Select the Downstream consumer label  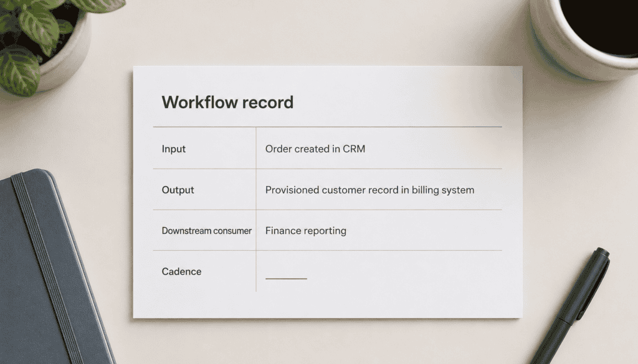207,231
